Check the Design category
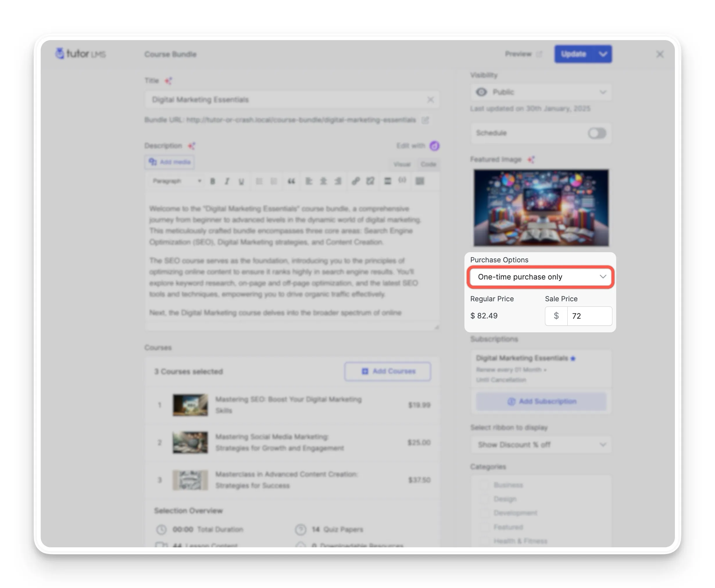Image resolution: width=715 pixels, height=588 pixels. tap(485, 499)
